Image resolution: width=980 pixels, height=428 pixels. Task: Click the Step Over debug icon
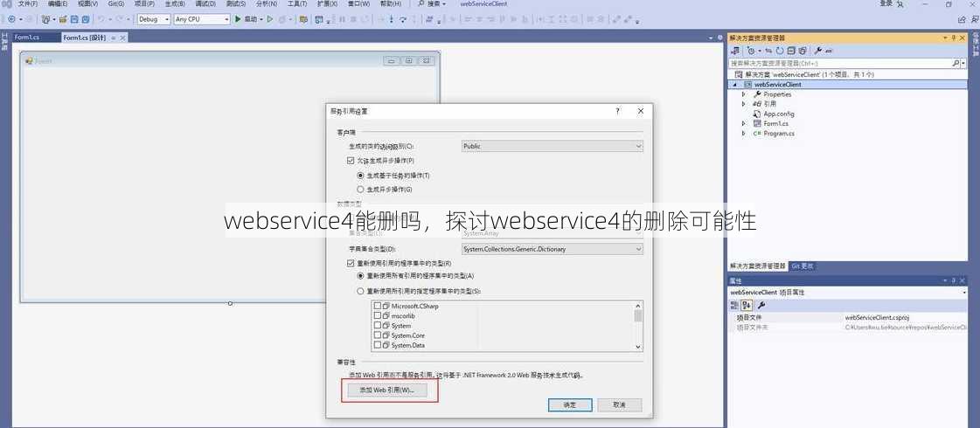click(403, 18)
